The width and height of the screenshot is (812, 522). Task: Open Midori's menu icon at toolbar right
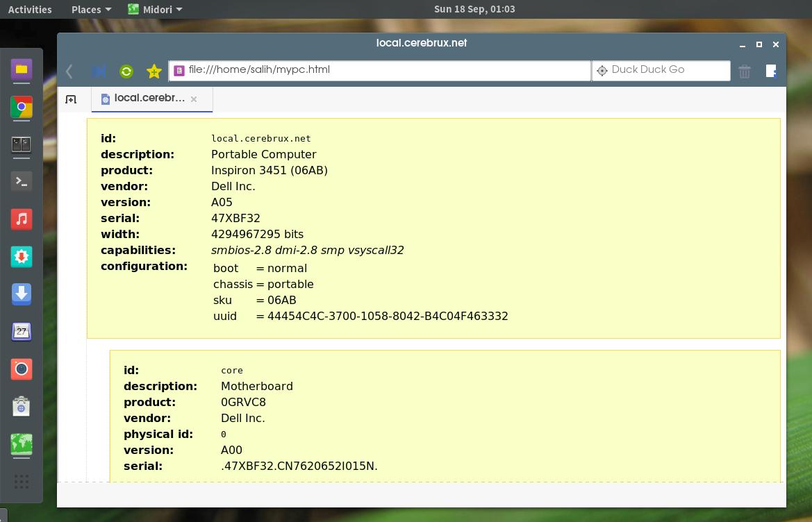coord(770,71)
